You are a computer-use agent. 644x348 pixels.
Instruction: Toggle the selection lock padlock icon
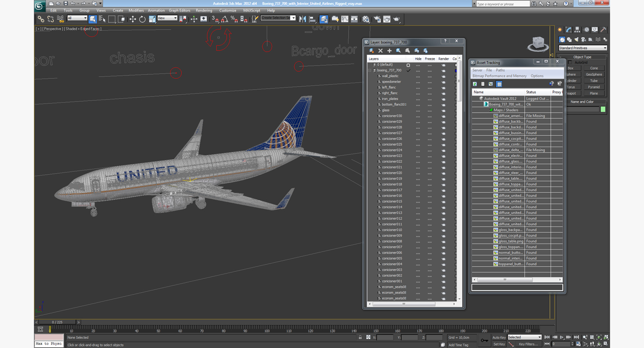360,337
